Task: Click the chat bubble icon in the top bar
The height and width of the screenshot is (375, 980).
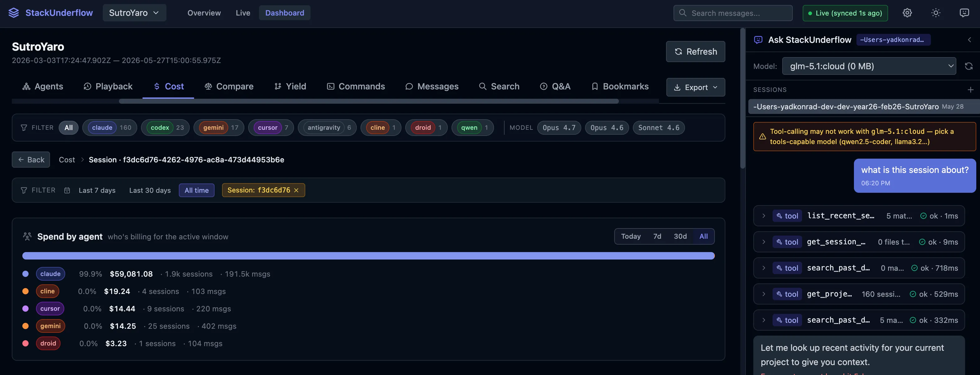Action: (x=964, y=13)
